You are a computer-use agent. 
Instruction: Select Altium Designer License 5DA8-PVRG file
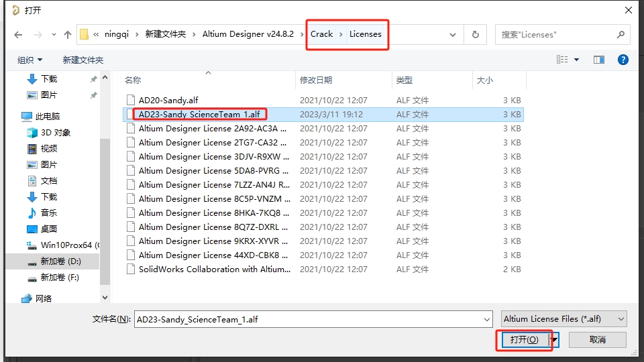click(323, 171)
